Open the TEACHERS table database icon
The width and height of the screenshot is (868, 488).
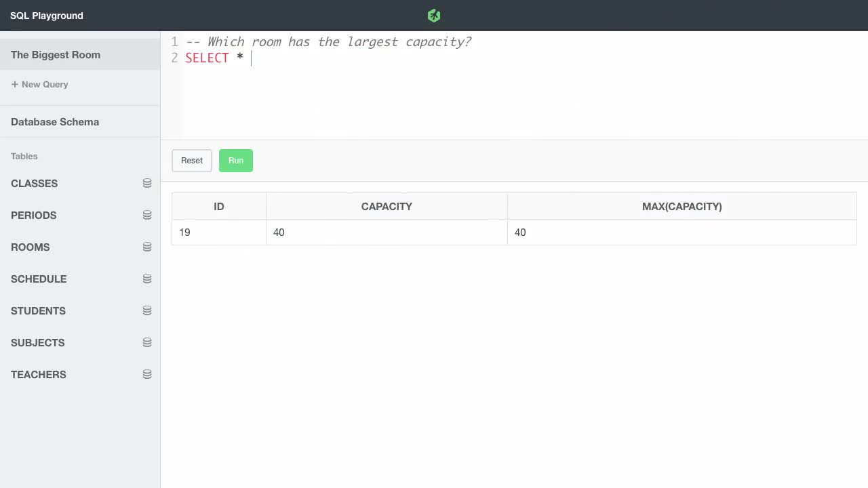147,373
